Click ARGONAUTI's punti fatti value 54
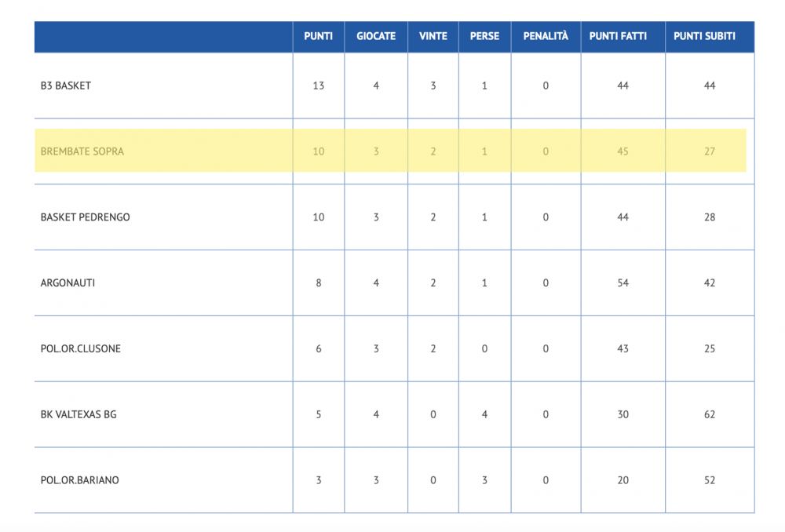 point(623,282)
